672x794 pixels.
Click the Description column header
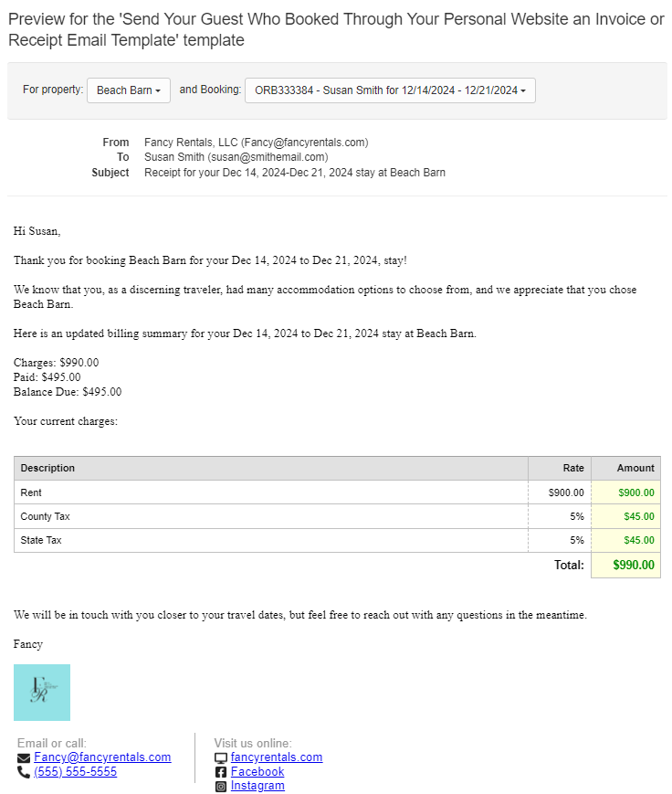pyautogui.click(x=48, y=468)
